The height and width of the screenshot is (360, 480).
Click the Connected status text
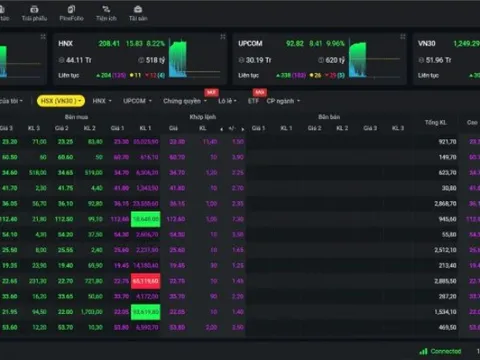[446, 351]
